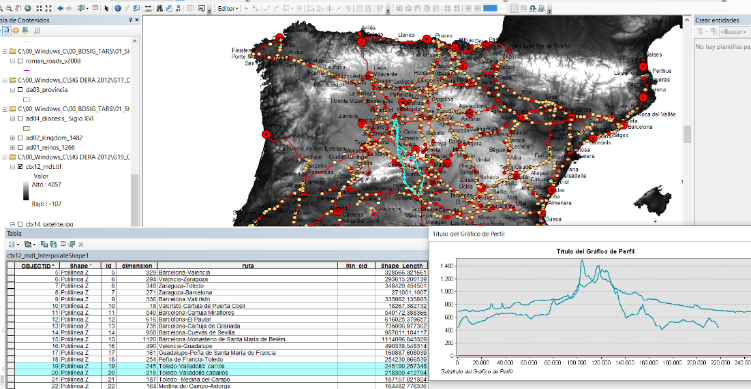
Task: Click the ruta column header
Action: click(x=248, y=265)
